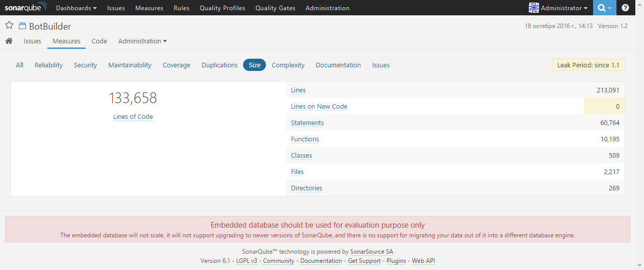Click the Administrator avatar icon
Image resolution: width=644 pixels, height=270 pixels.
[x=534, y=8]
